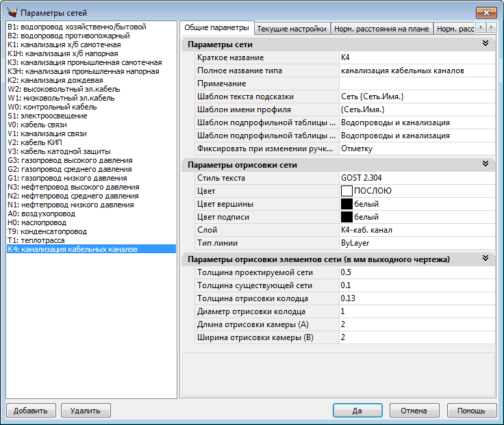Image resolution: width=504 pixels, height=425 pixels.
Task: Open the Норм. расстояния на плане tab
Action: click(x=382, y=29)
